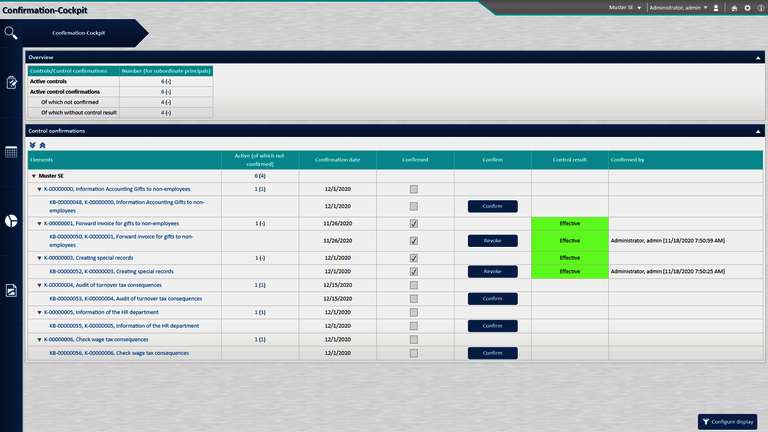This screenshot has width=768, height=432.
Task: Click green Effective result for KB-00000052
Action: 570,271
